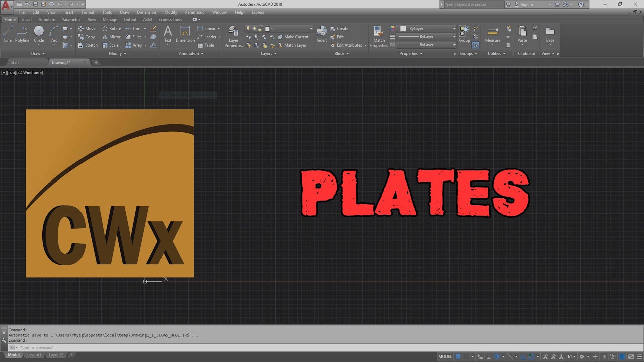Expand the Block panel

click(x=342, y=53)
